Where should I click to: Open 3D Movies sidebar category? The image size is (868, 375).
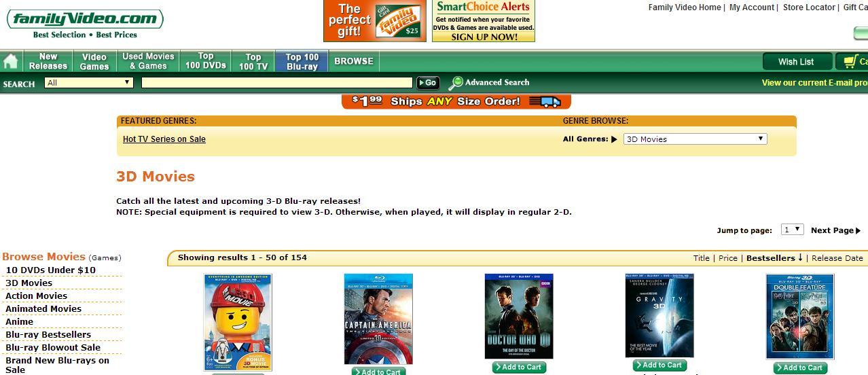click(29, 283)
